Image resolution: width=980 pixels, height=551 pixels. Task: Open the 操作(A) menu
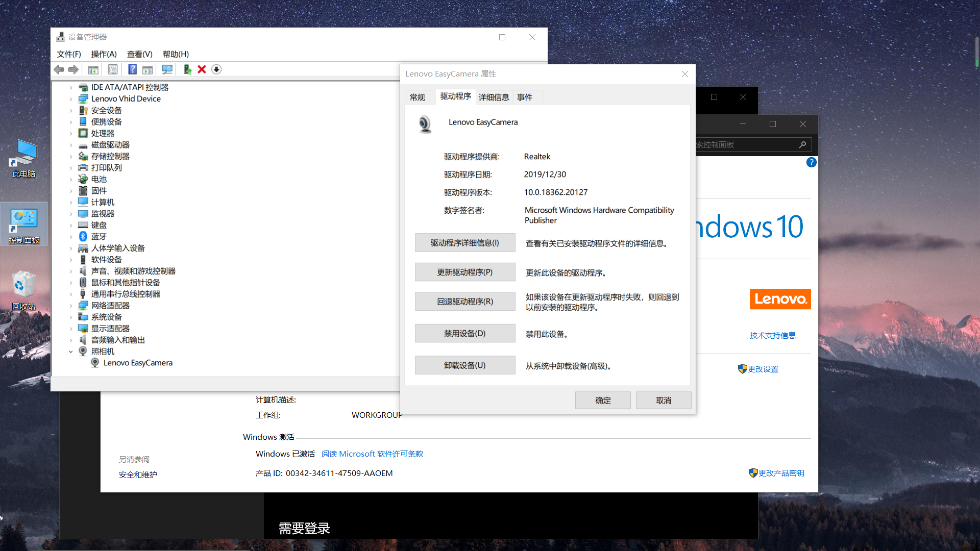[104, 54]
